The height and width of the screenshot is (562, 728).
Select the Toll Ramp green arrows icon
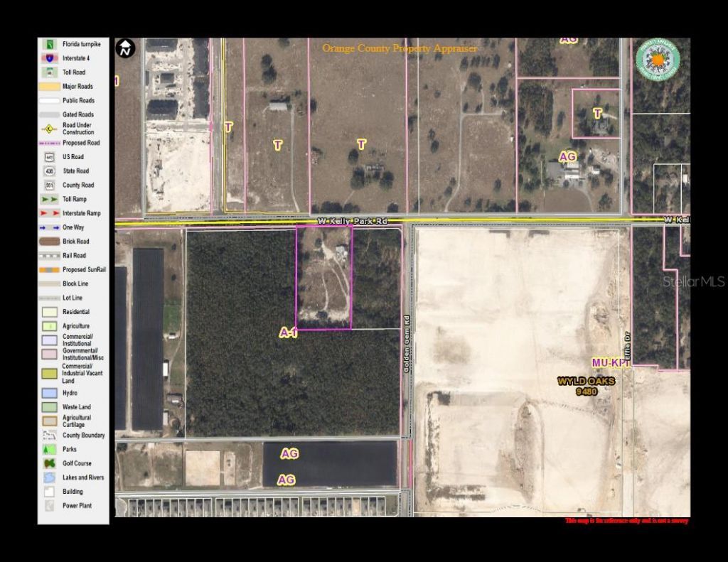[x=48, y=199]
